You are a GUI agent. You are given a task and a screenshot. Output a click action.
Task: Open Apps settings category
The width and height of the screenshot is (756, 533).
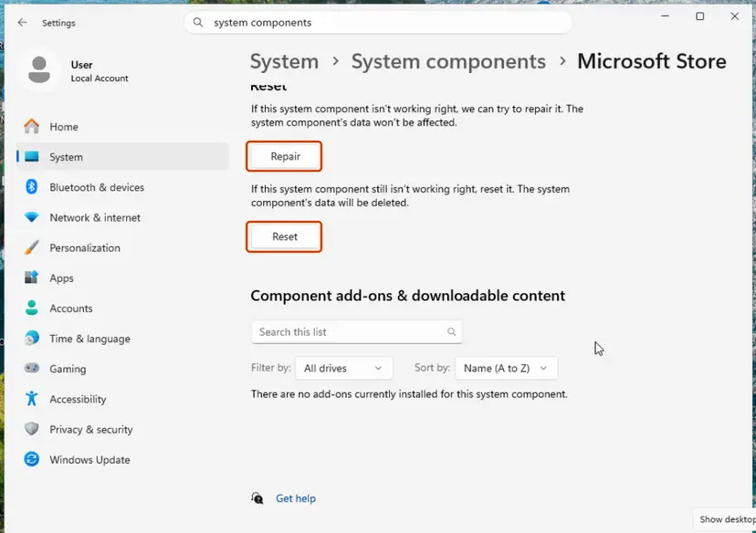(x=62, y=278)
